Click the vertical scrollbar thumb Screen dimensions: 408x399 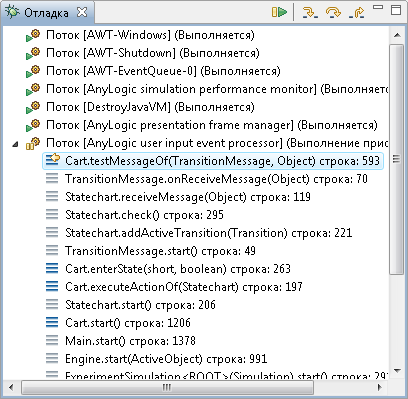397,159
